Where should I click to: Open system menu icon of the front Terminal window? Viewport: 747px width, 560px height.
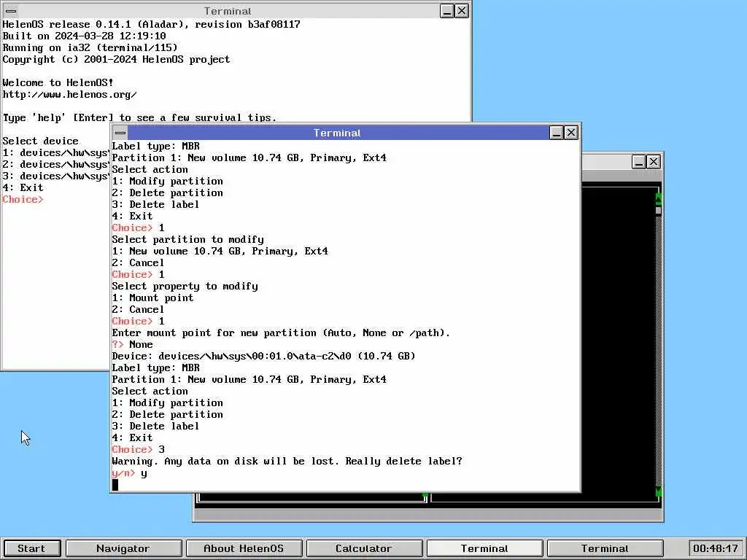tap(120, 133)
